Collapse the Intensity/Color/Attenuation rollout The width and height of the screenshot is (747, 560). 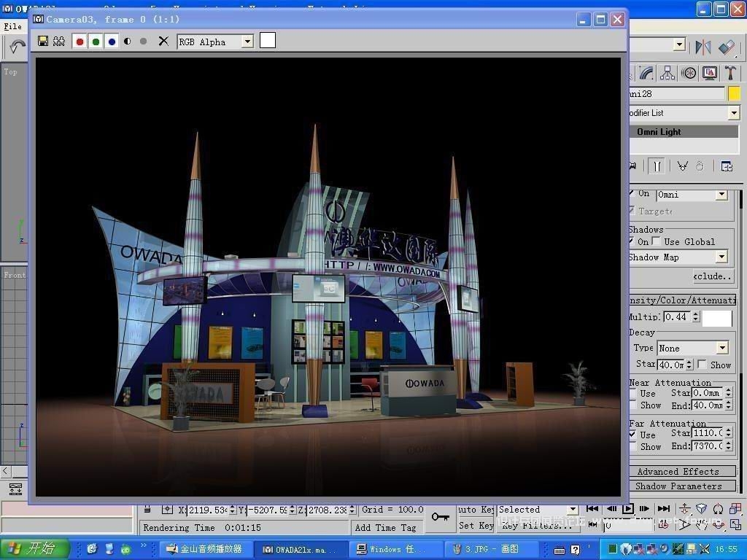pos(682,300)
